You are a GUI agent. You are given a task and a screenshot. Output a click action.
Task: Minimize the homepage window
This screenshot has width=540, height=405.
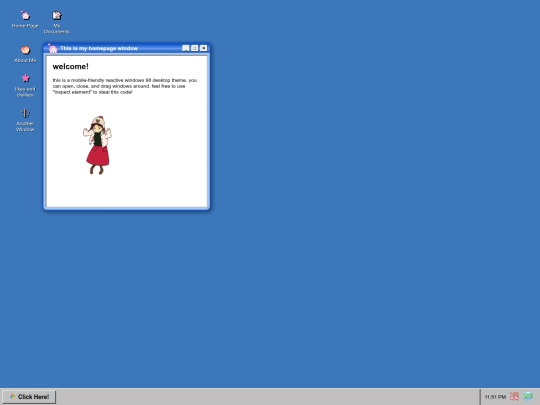[x=186, y=48]
